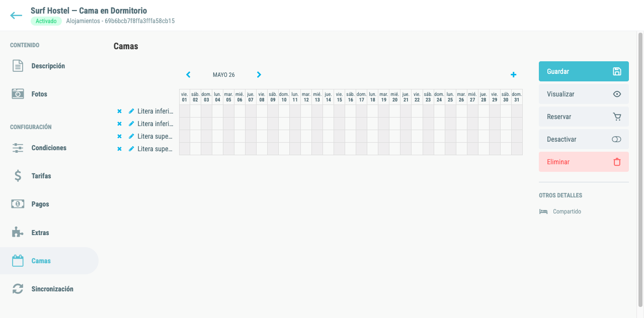The height and width of the screenshot is (318, 644).
Task: Click the vie. 22 date header
Action: 417,97
